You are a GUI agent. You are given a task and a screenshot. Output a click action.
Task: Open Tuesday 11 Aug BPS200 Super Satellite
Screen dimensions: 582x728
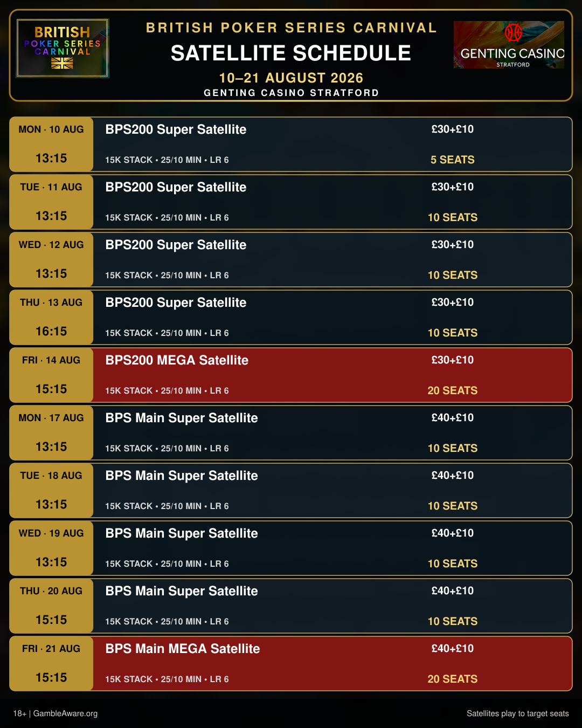tap(291, 202)
